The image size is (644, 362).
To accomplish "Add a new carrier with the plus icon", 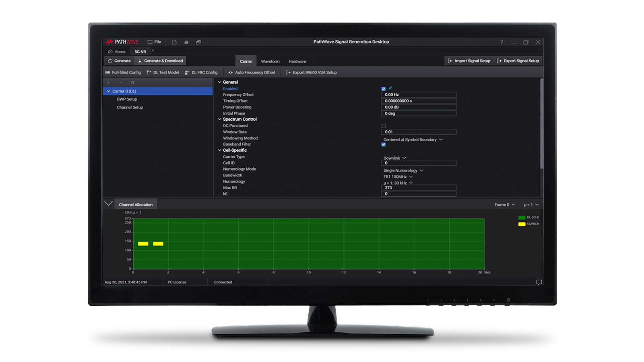I will (108, 82).
